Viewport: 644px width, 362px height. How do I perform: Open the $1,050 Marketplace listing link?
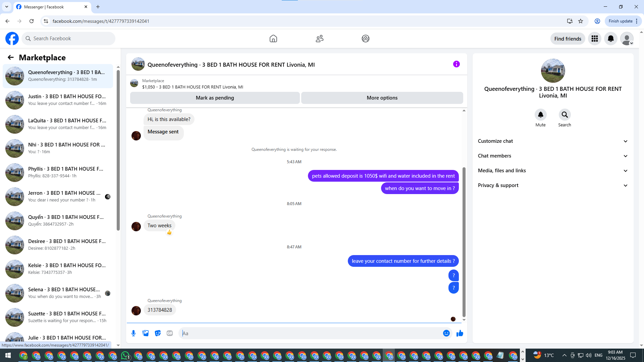tap(193, 87)
